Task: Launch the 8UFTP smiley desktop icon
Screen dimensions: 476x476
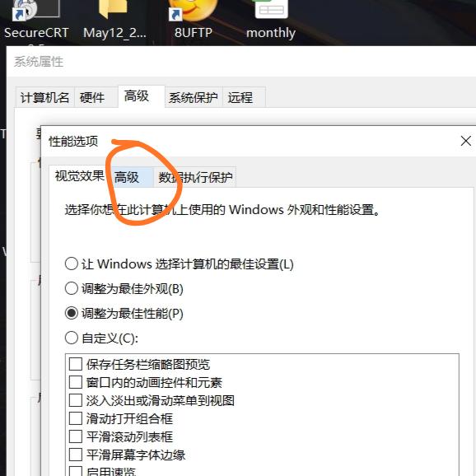Action: pyautogui.click(x=193, y=10)
